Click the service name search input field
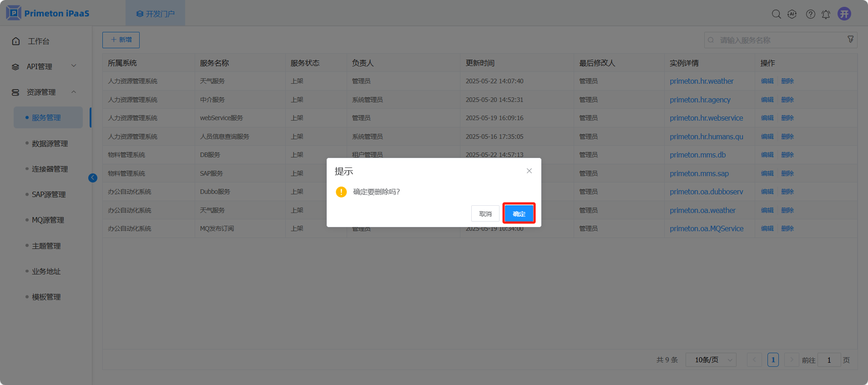Image resolution: width=868 pixels, height=385 pixels. (778, 40)
